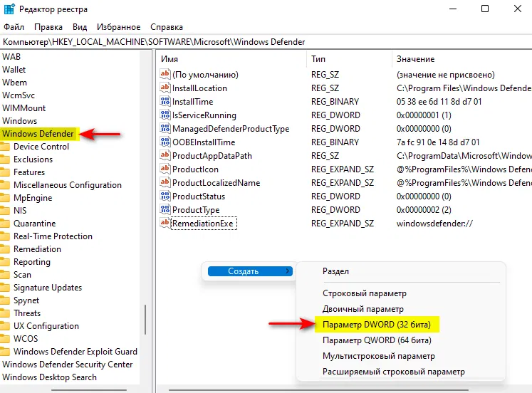Open the Избранное menu
Viewport: 532px width, 393px height.
coord(118,27)
